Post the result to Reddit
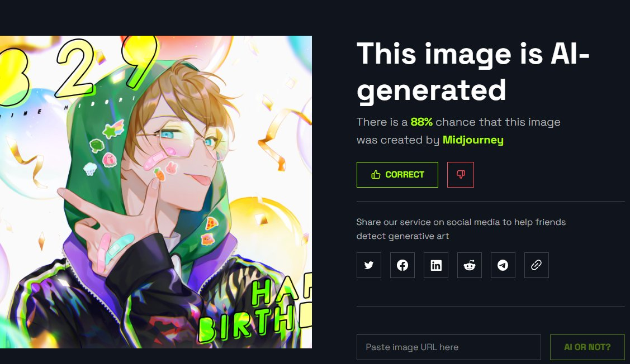Viewport: 630px width, 364px height. click(x=470, y=265)
